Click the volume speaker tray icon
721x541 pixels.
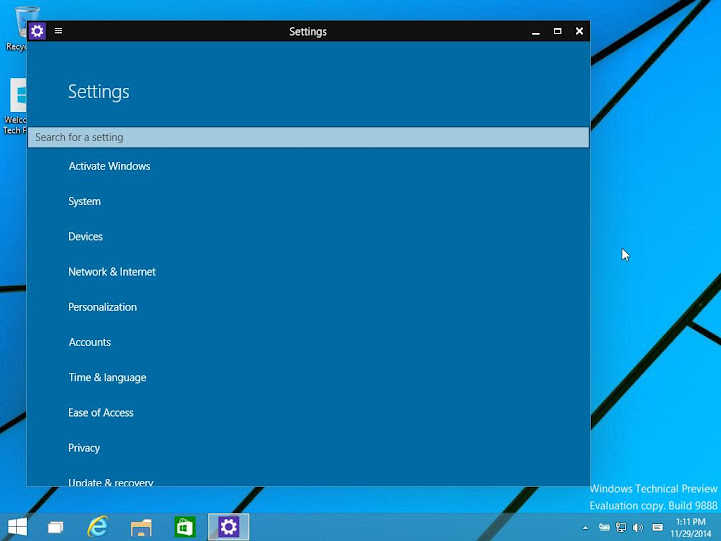click(638, 527)
